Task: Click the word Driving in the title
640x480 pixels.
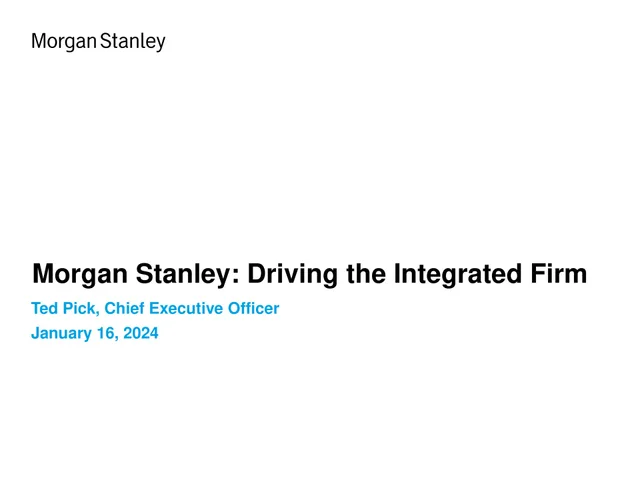Action: point(292,274)
